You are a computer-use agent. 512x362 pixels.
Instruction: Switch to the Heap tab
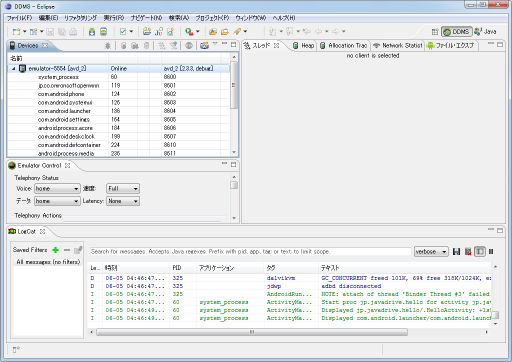click(303, 46)
